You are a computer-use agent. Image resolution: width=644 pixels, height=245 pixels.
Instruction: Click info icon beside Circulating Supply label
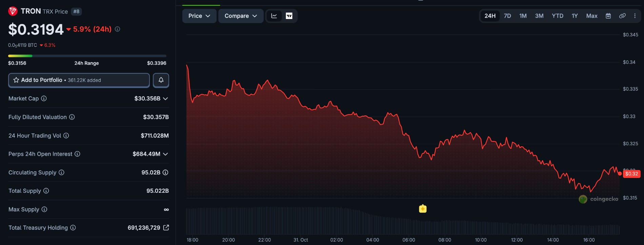(x=61, y=172)
